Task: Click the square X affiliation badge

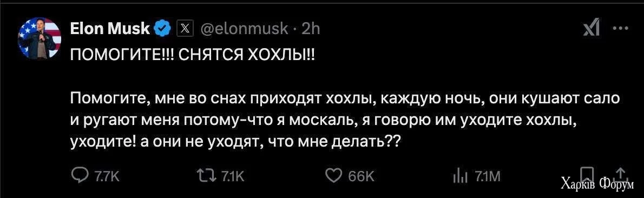Action: coord(185,29)
